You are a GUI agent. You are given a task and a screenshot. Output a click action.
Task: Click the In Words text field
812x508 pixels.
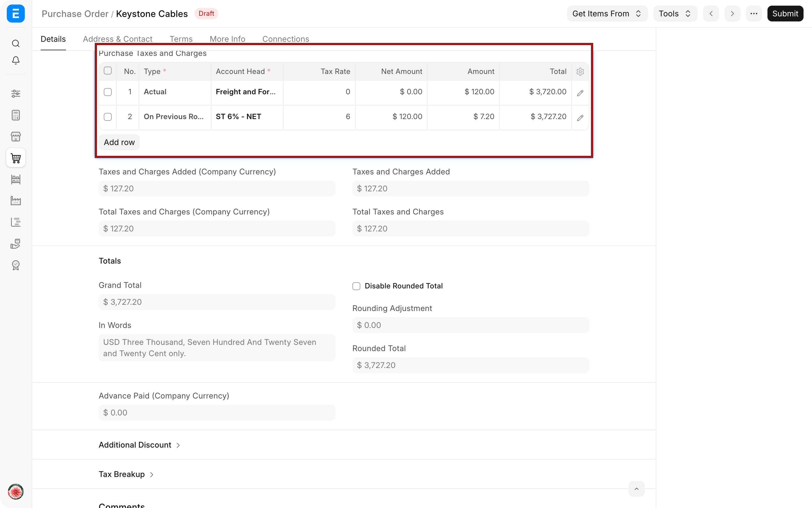pos(217,348)
